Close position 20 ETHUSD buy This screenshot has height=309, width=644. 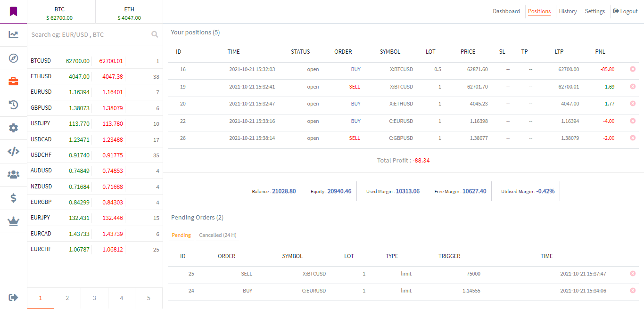click(x=633, y=104)
